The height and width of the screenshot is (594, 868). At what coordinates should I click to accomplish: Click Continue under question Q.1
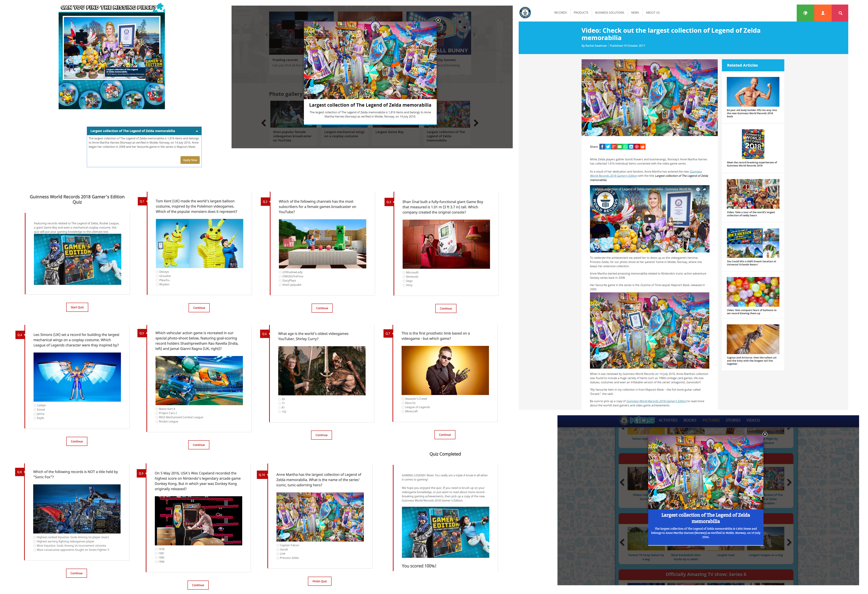pos(199,308)
